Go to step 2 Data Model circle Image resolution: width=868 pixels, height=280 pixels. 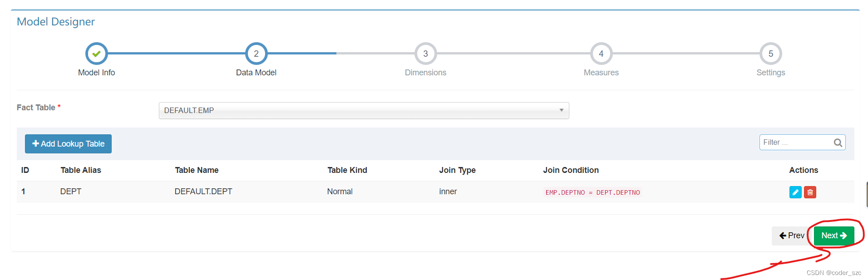(x=256, y=54)
